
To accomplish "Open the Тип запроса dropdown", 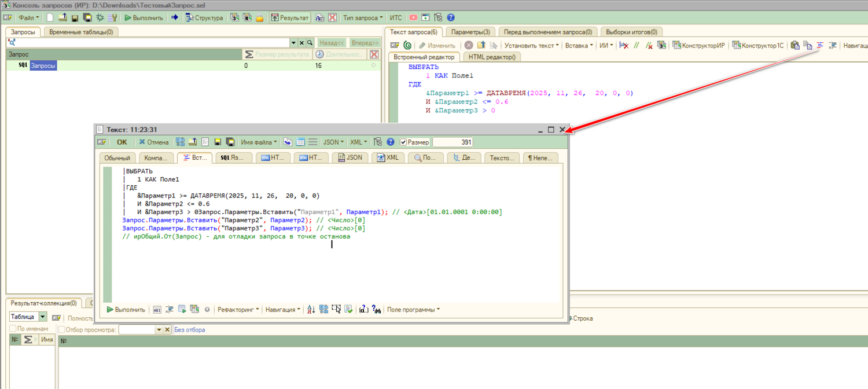I will point(363,18).
